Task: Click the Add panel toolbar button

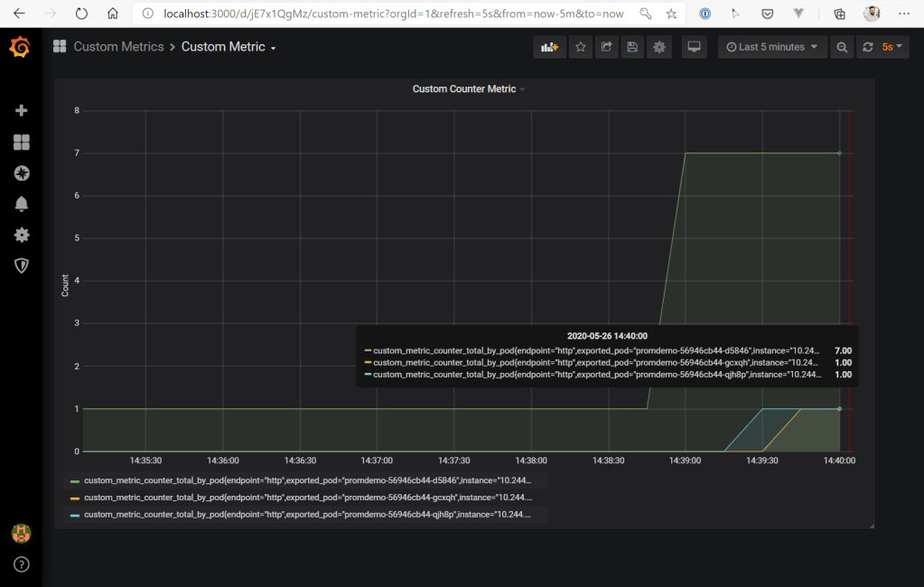Action: coord(549,47)
